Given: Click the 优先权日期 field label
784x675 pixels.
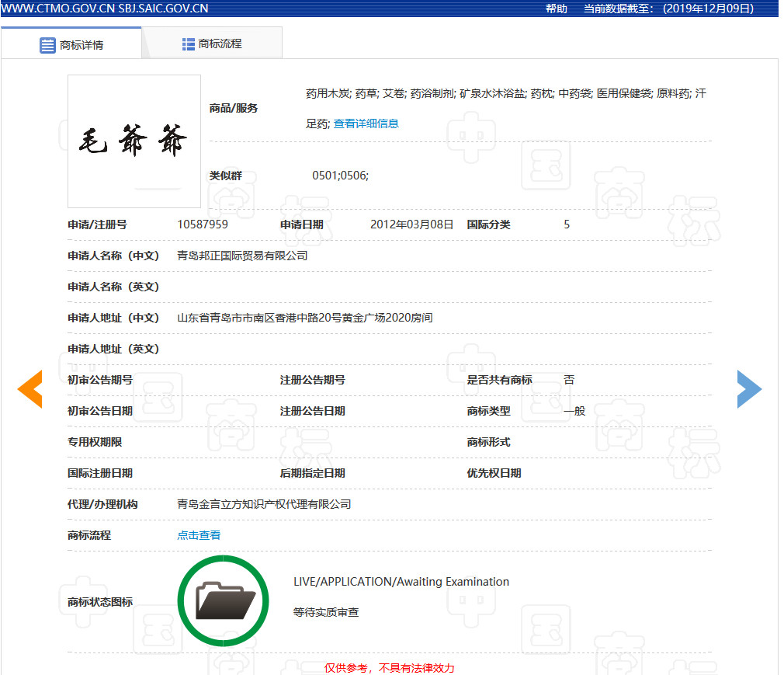Looking at the screenshot, I should [494, 473].
